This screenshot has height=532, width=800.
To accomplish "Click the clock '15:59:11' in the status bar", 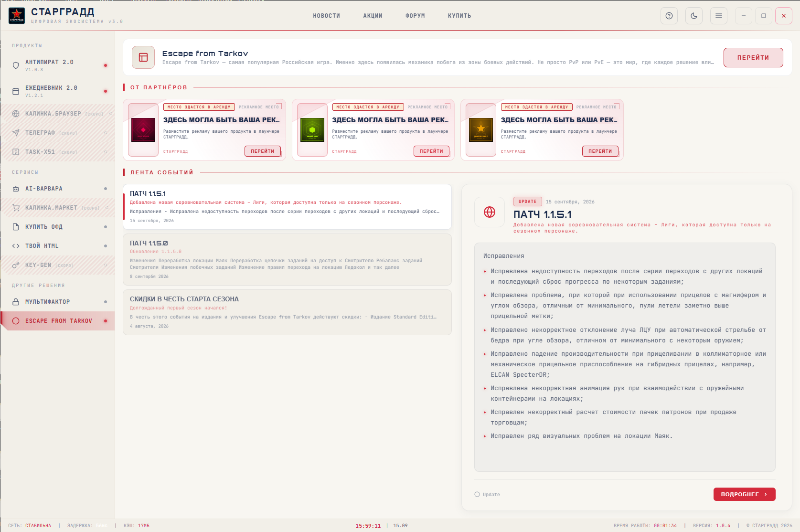I will click(368, 526).
